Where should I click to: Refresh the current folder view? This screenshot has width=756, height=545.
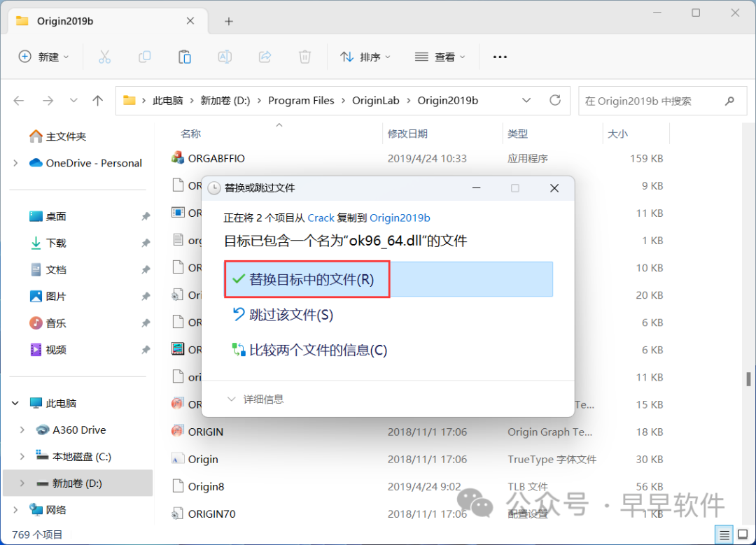(x=555, y=100)
